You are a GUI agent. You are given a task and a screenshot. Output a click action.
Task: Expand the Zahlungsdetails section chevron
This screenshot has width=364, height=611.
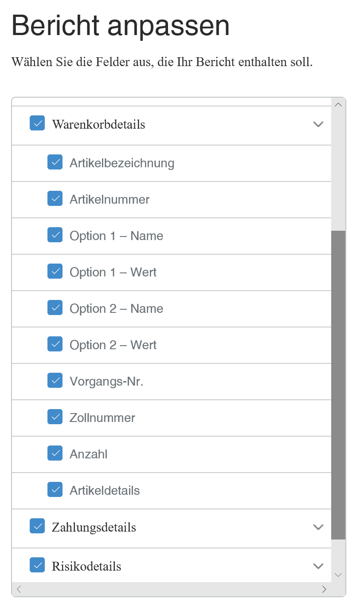[x=318, y=527]
